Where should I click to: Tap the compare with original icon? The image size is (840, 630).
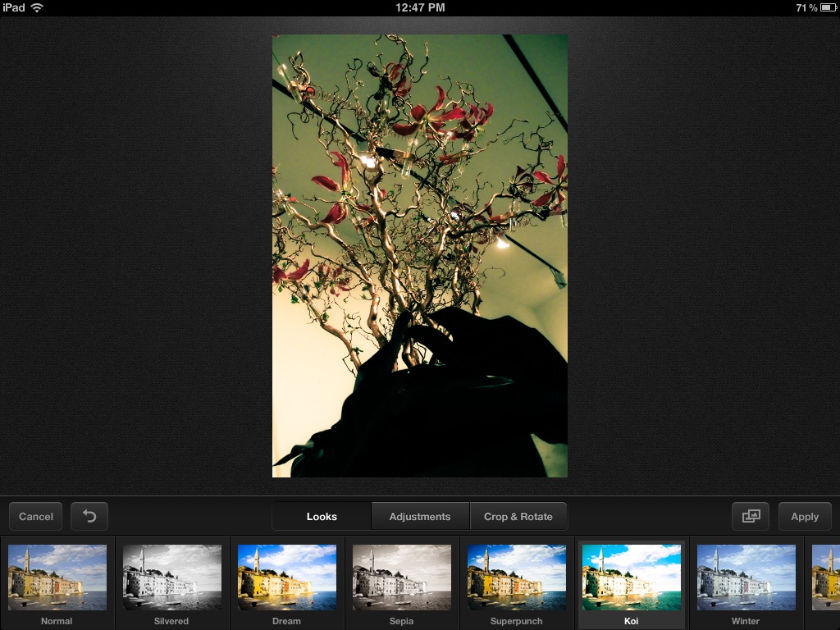click(x=751, y=517)
